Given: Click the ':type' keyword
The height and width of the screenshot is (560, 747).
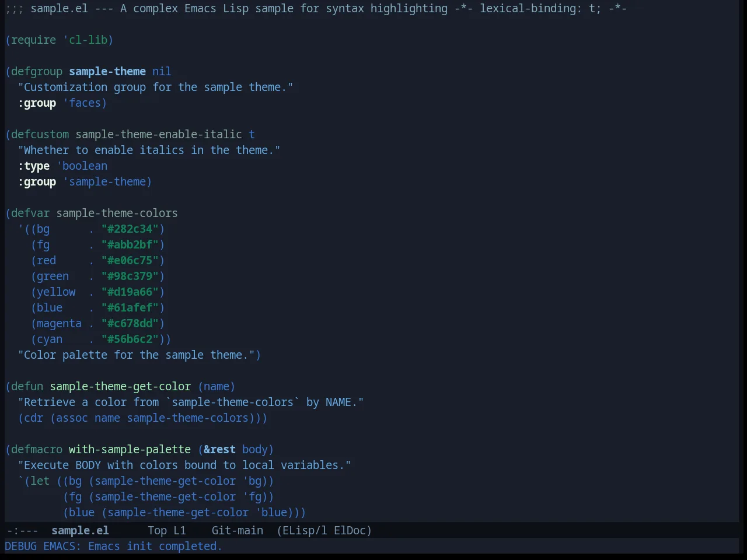Looking at the screenshot, I should click(34, 166).
